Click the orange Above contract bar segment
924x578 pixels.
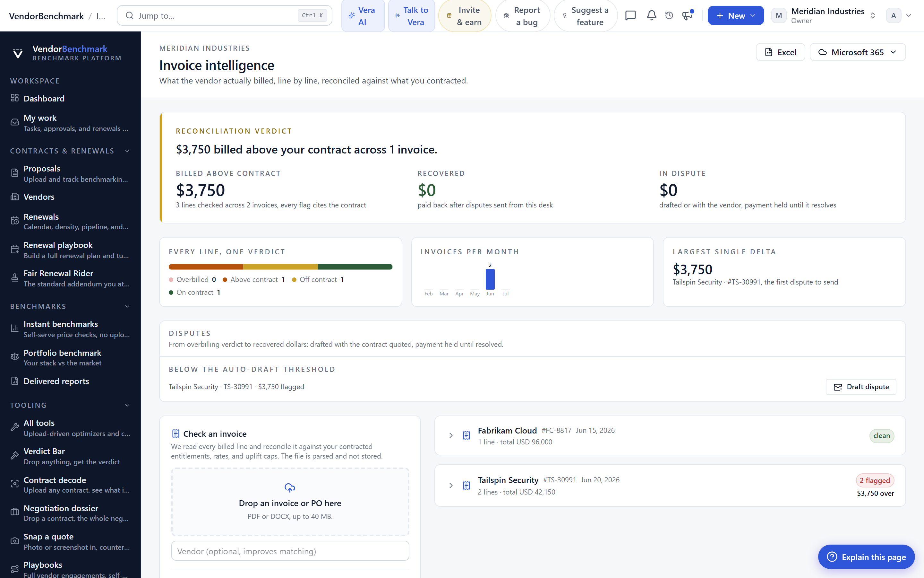pyautogui.click(x=206, y=267)
